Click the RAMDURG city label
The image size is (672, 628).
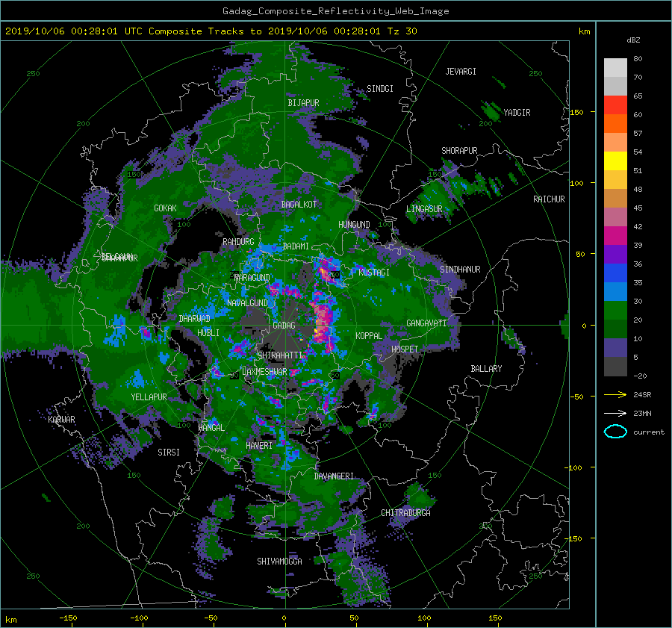pyautogui.click(x=238, y=242)
